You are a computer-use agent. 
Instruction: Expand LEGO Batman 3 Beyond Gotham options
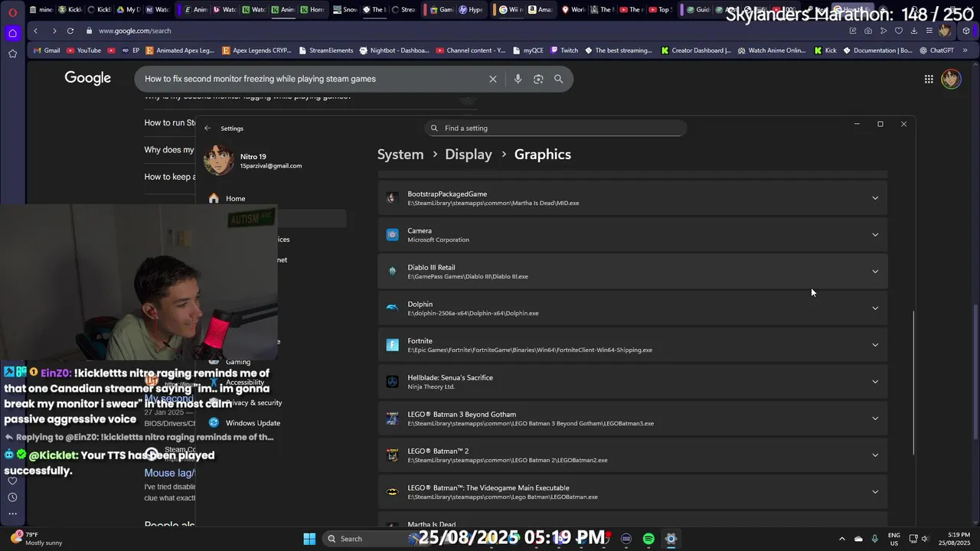point(875,419)
